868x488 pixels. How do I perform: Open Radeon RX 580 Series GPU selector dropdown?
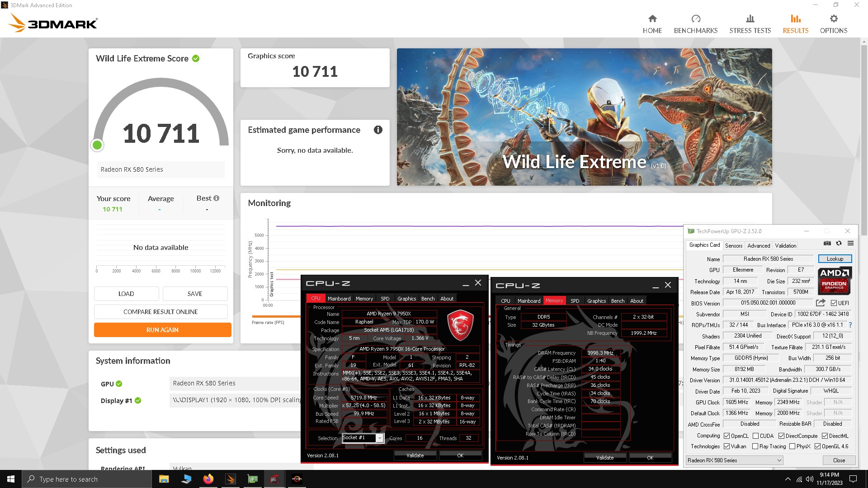coord(734,460)
